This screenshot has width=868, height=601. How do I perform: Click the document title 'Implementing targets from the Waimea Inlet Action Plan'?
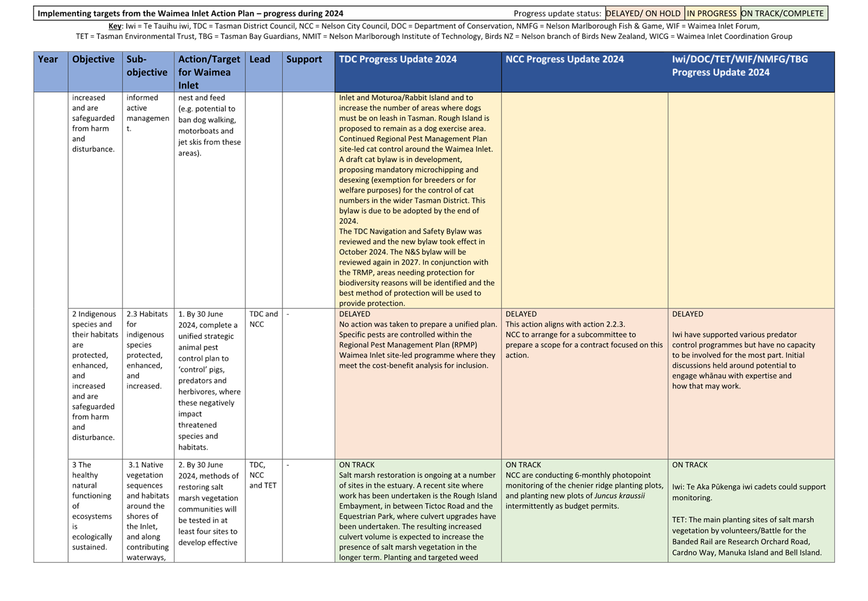pos(147,13)
